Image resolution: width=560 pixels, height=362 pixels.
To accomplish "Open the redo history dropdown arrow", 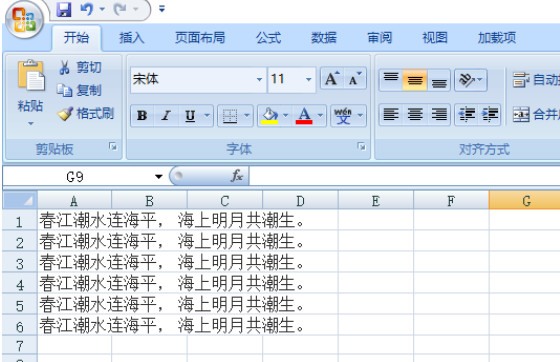I will [136, 9].
